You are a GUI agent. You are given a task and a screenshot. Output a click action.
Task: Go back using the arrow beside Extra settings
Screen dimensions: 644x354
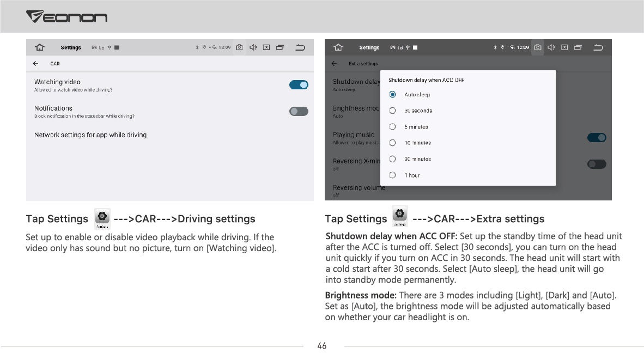(x=335, y=64)
